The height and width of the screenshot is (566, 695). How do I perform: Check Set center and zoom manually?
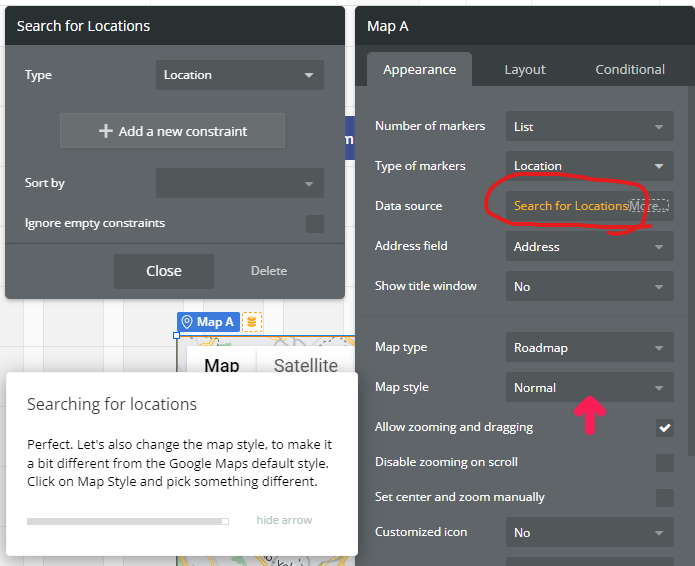click(x=664, y=498)
